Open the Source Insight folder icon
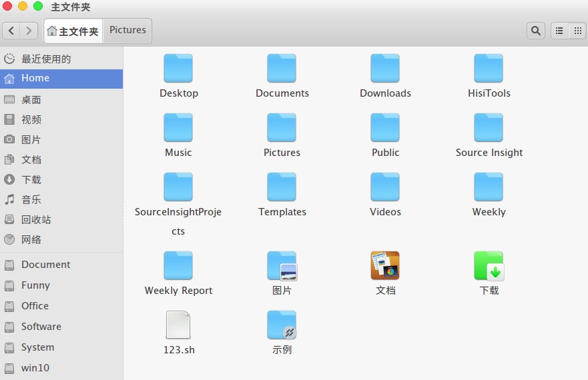 [489, 127]
